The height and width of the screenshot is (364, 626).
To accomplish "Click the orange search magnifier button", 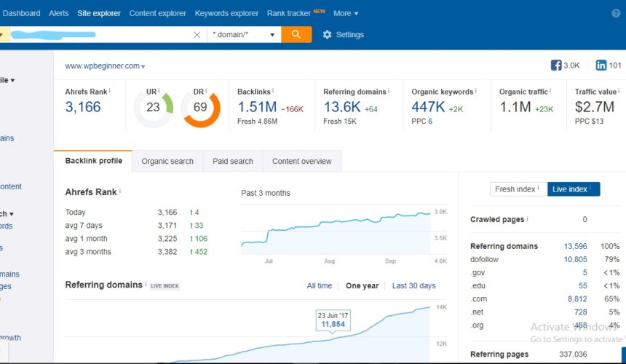I will (x=296, y=35).
